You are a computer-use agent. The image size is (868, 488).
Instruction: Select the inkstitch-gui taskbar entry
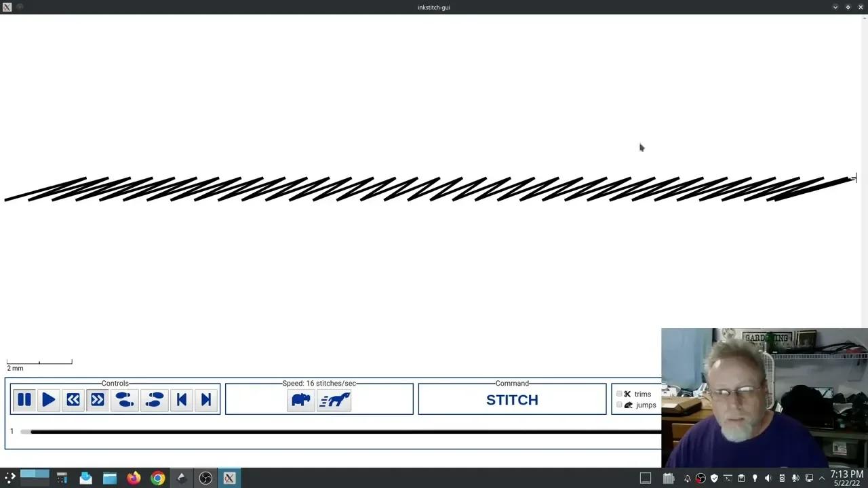[229, 478]
